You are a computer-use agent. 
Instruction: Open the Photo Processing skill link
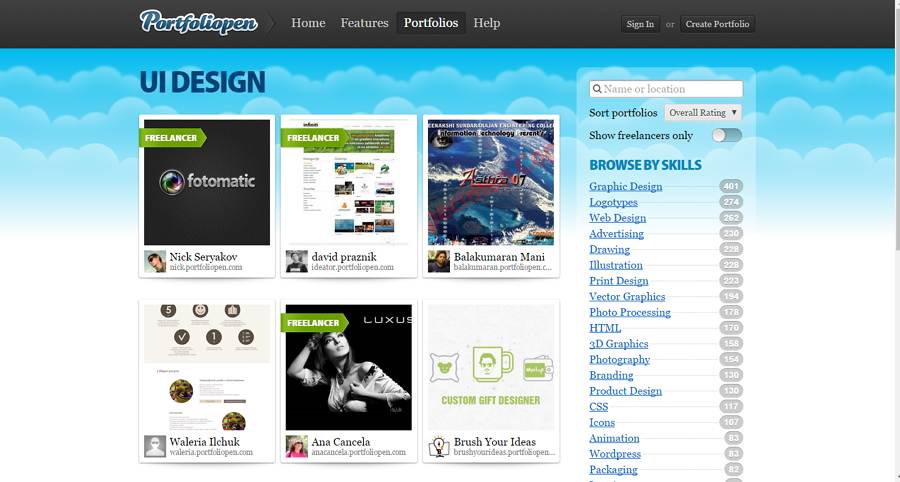click(630, 312)
